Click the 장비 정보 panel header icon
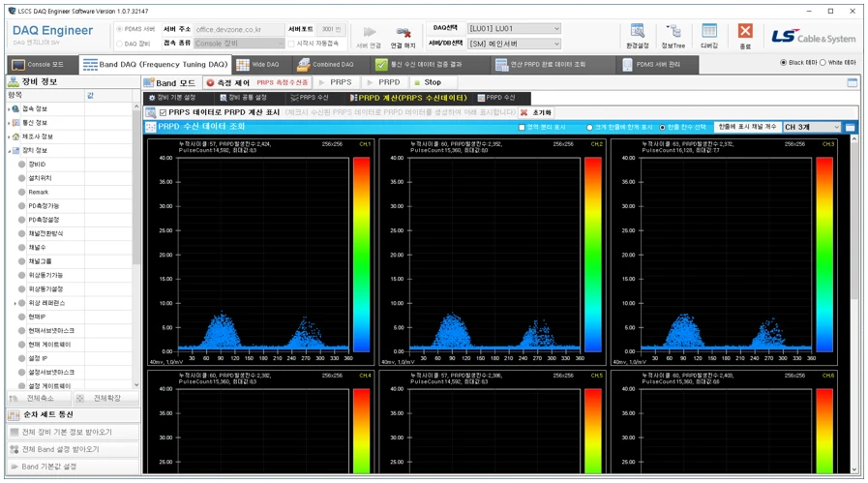The width and height of the screenshot is (868, 483). pos(14,82)
